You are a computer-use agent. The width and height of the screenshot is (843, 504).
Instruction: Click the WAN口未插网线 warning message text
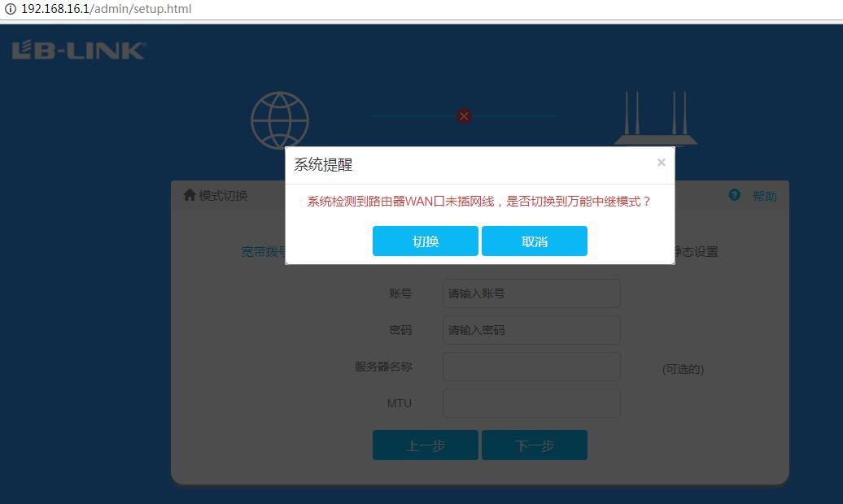tap(479, 202)
